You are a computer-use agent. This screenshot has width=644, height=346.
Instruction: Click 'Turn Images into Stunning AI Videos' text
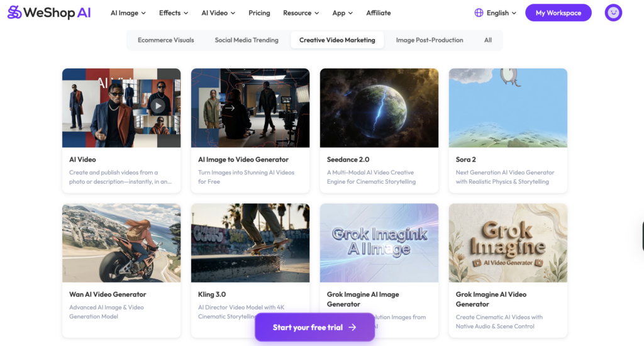pos(246,172)
